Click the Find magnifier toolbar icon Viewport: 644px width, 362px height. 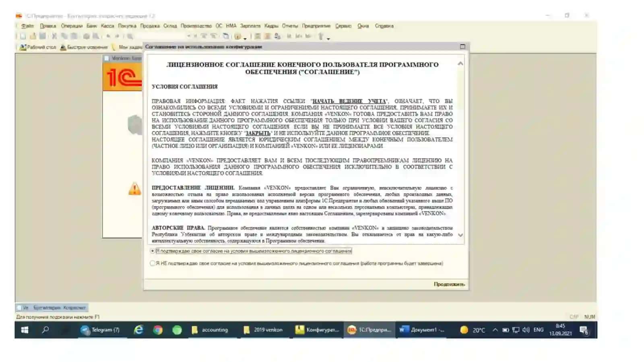pyautogui.click(x=130, y=36)
